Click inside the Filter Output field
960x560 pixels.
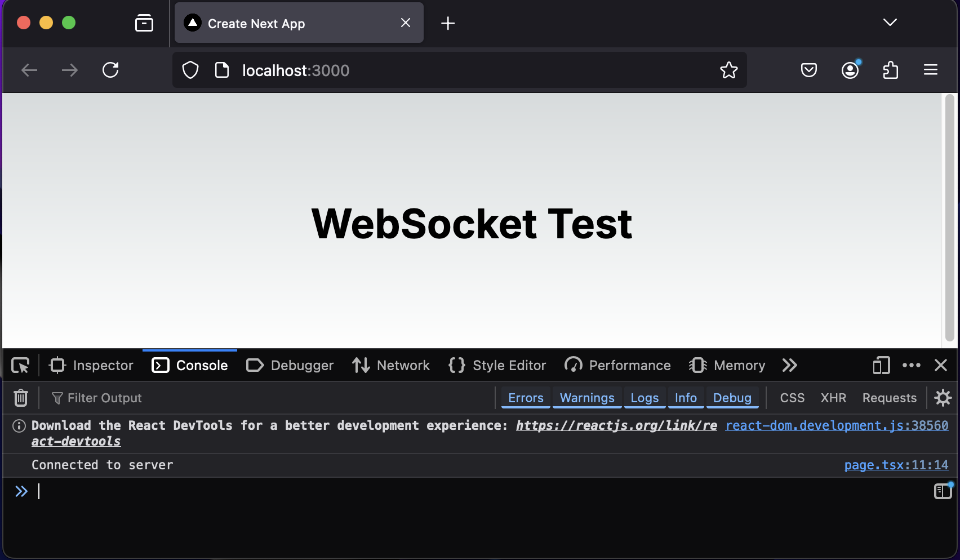pyautogui.click(x=104, y=398)
